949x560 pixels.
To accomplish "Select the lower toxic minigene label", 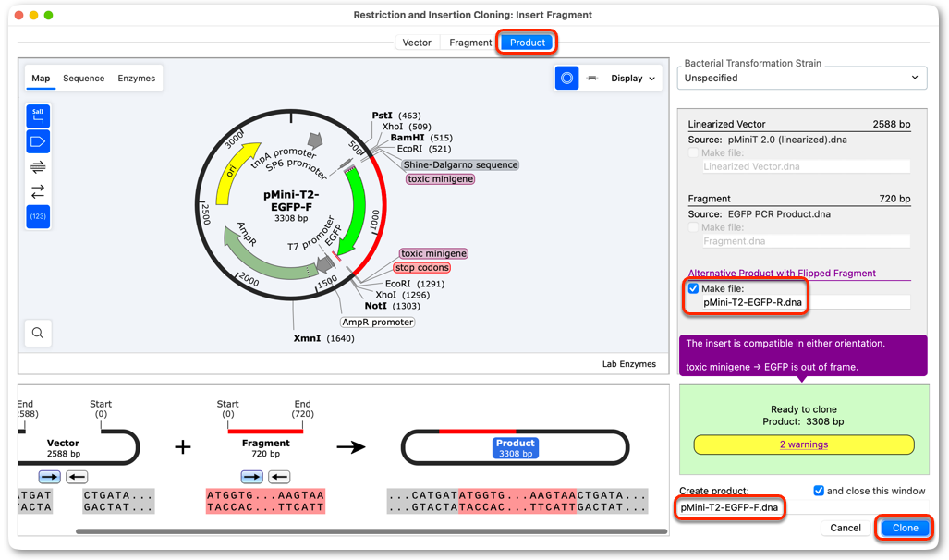I will pyautogui.click(x=433, y=253).
